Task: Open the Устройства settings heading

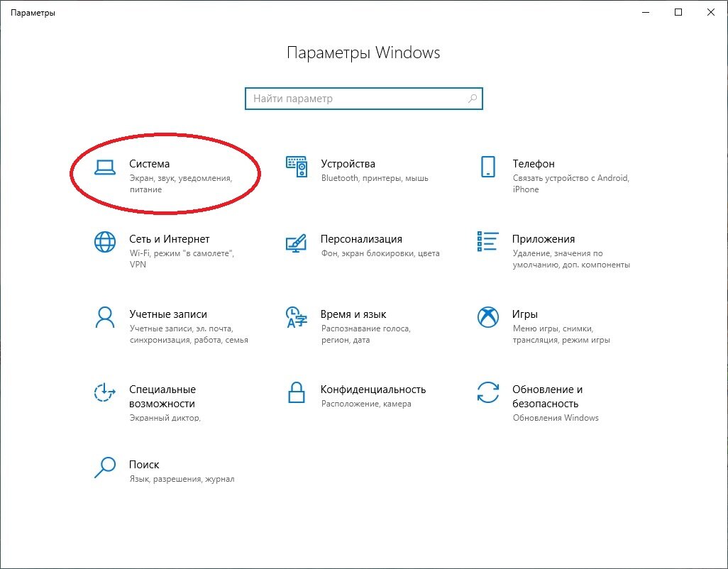Action: click(x=348, y=164)
